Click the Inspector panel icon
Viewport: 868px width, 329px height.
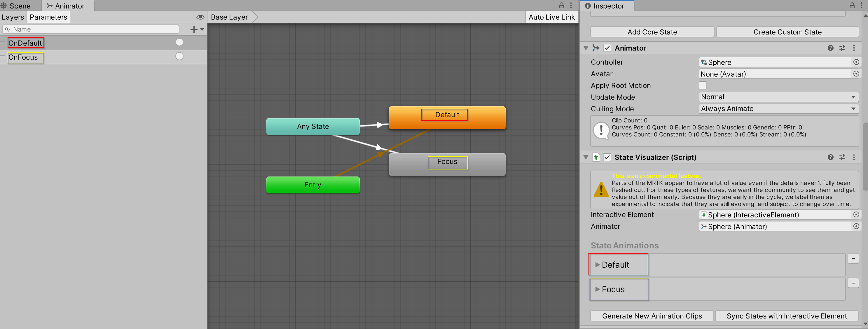coord(588,6)
